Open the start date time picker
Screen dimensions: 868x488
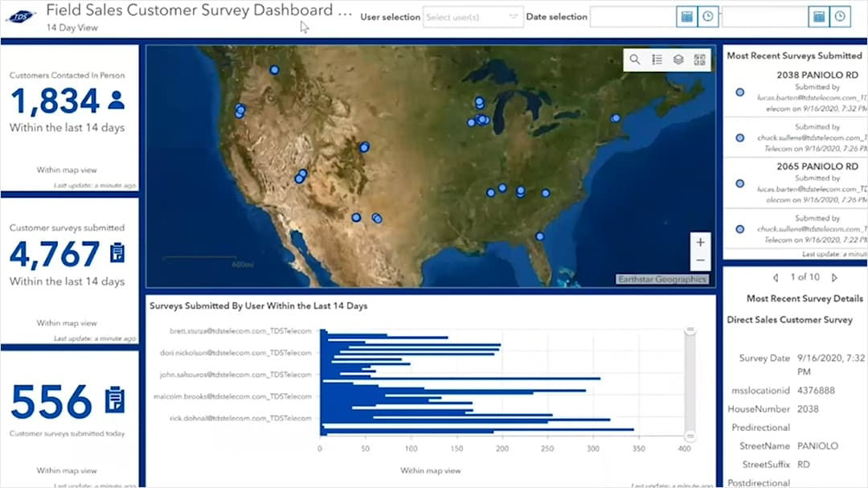pyautogui.click(x=708, y=16)
